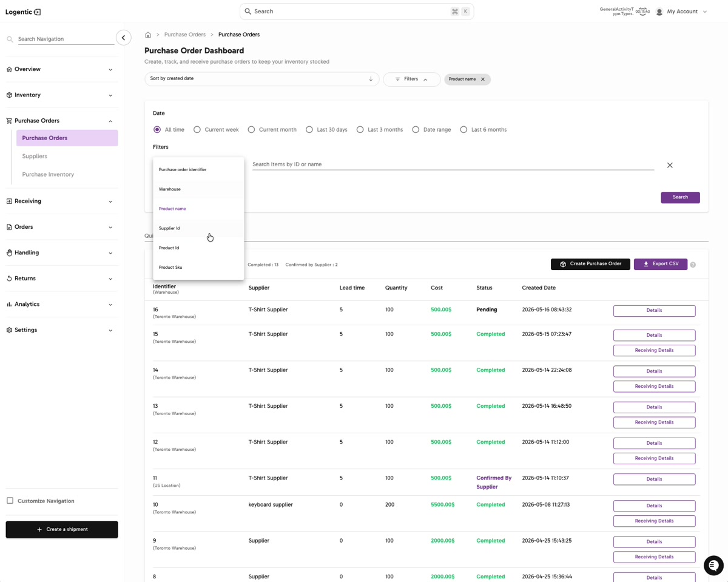728x582 pixels.
Task: Collapse the sidebar with the arrow button
Action: [123, 38]
